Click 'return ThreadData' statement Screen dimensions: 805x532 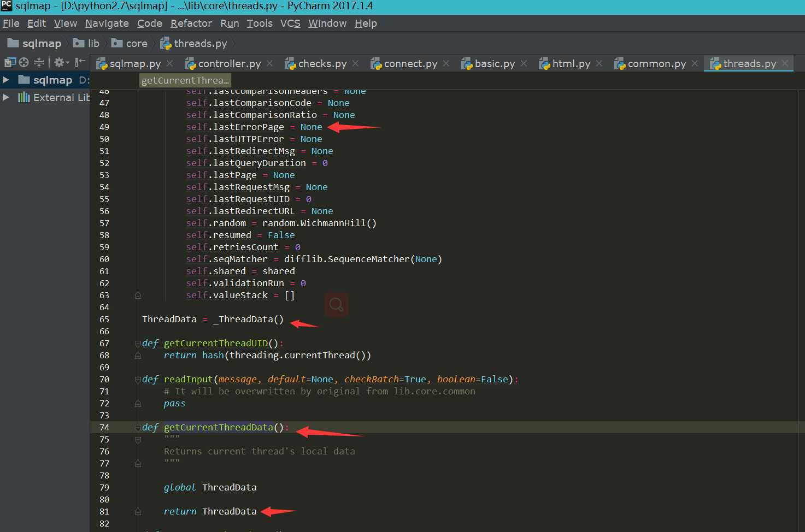tap(210, 512)
